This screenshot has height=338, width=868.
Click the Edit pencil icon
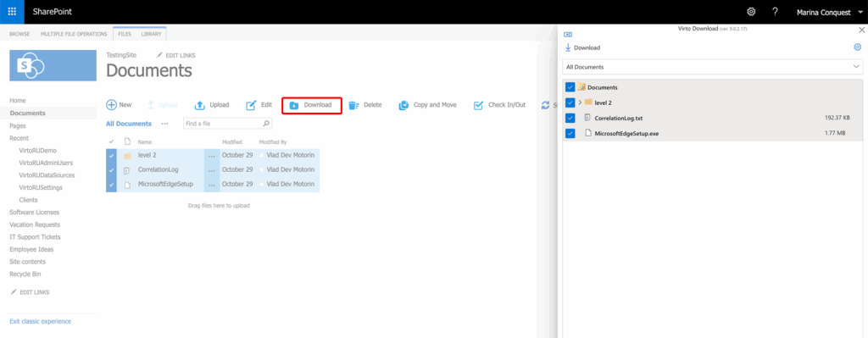[251, 104]
